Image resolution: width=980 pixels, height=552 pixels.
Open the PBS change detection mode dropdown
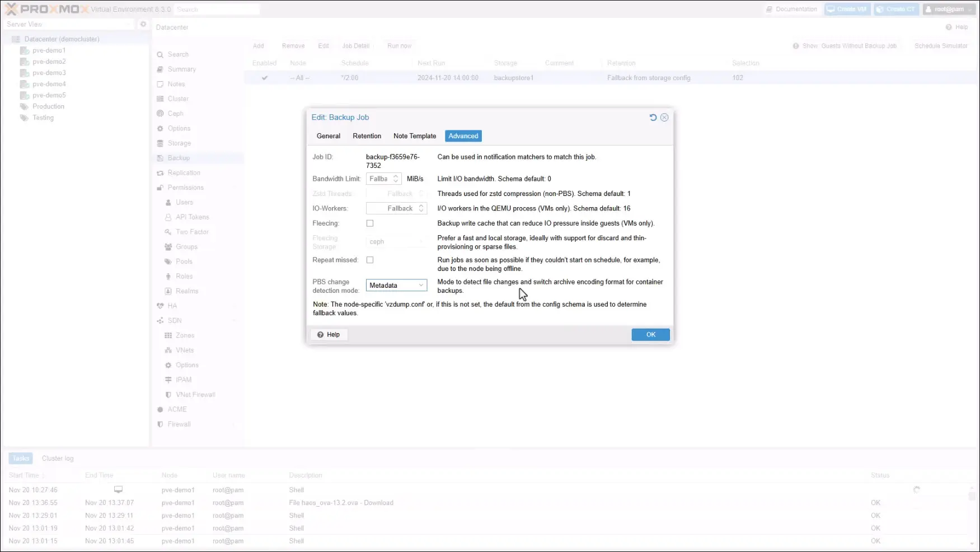[421, 286]
